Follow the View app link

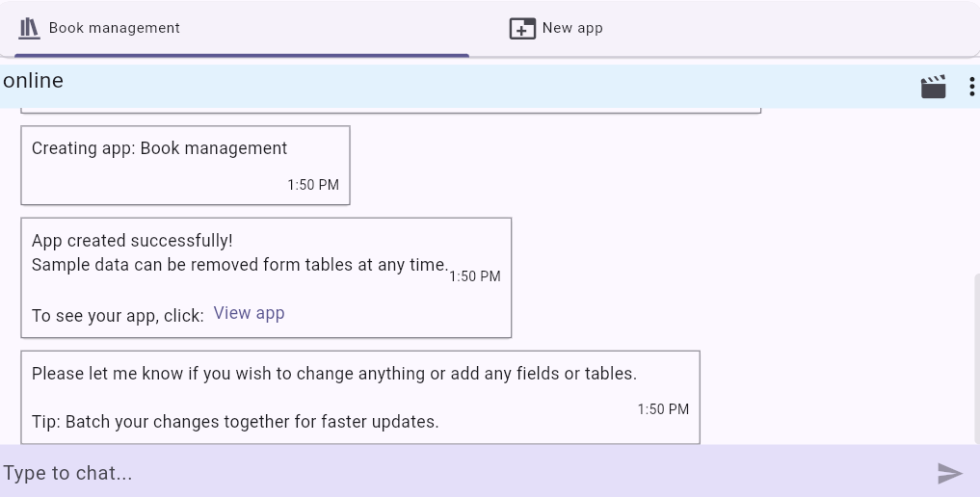coord(249,313)
